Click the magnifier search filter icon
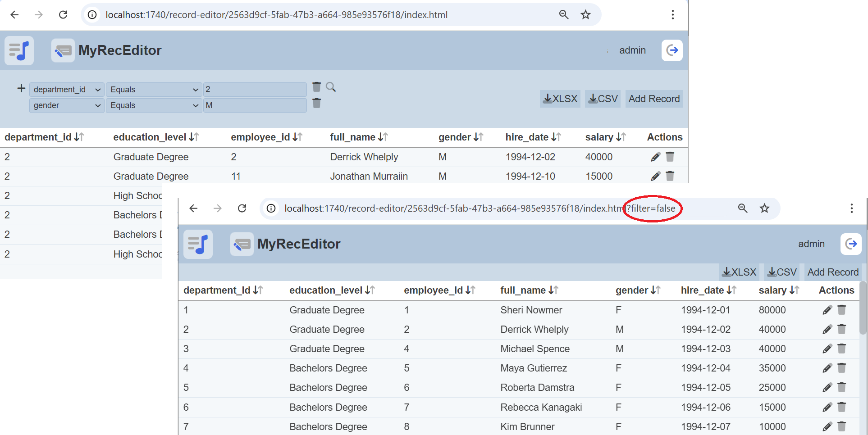868x435 pixels. 331,87
